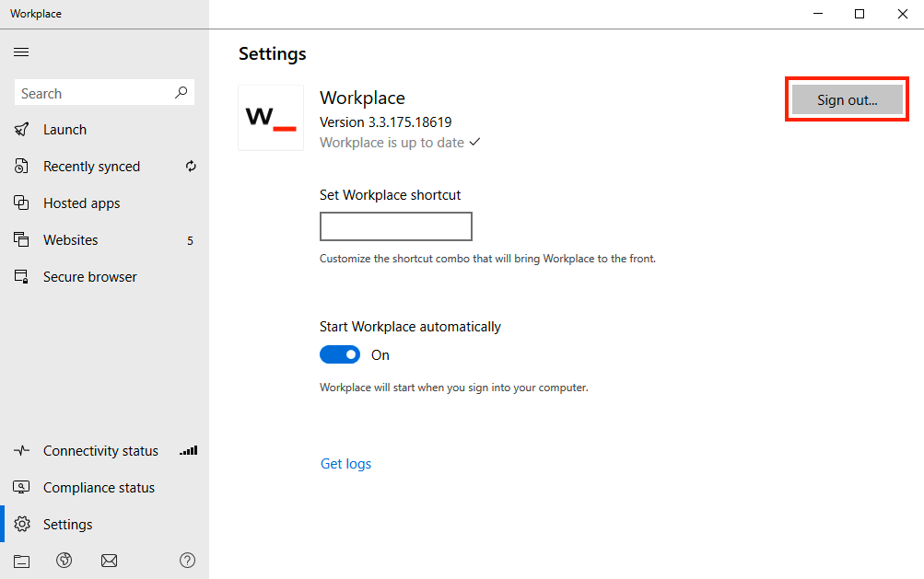Open the folder icon in the sidebar footer
This screenshot has width=924, height=579.
tap(22, 561)
